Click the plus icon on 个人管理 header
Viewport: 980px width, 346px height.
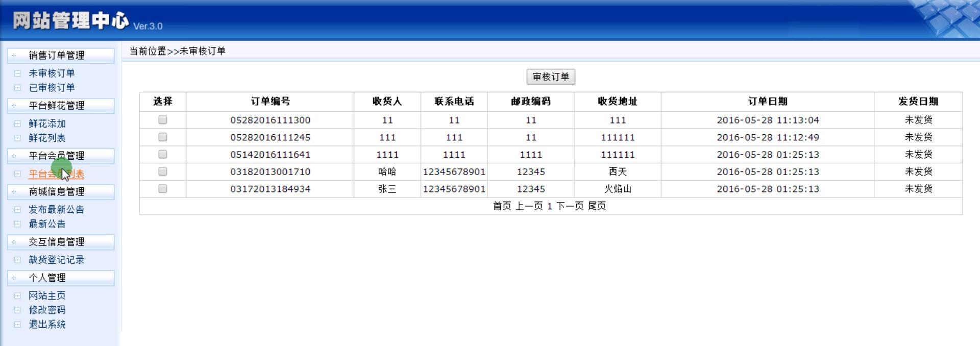14,278
